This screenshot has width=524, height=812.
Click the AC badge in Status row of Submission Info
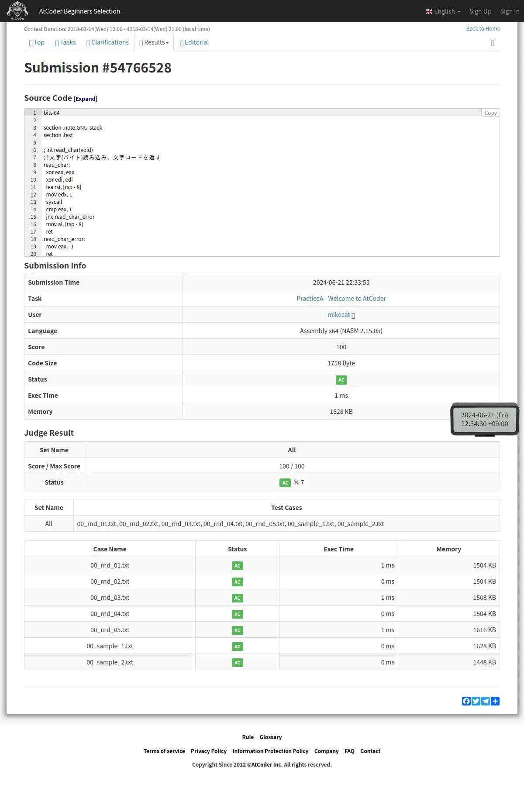[341, 380]
